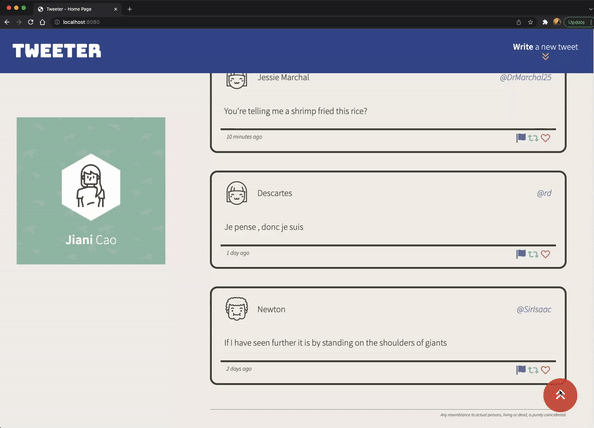The image size is (594, 428).
Task: Open the browser extensions puzzle icon
Action: coord(545,22)
